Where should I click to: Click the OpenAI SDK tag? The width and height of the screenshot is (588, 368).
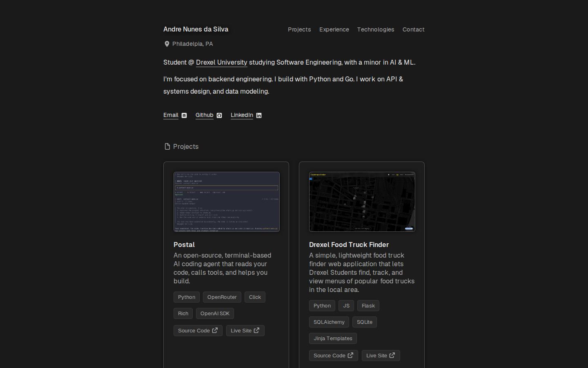point(215,314)
